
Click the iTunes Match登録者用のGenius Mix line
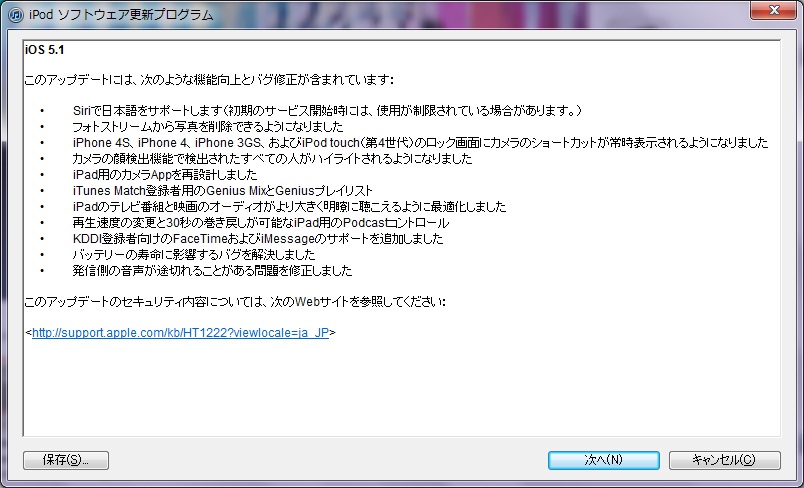click(x=223, y=191)
